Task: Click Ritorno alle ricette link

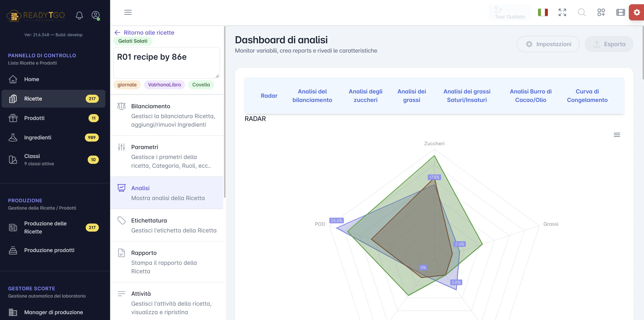Action: pyautogui.click(x=144, y=32)
